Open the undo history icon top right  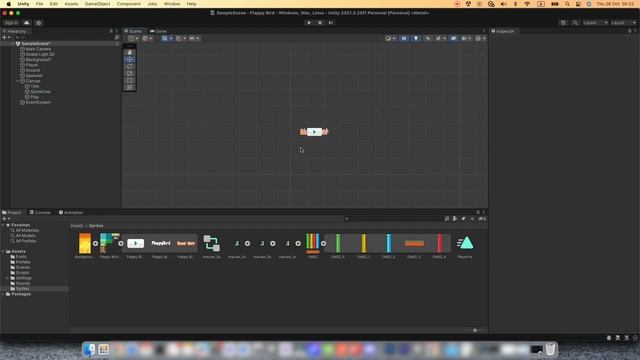563,23
